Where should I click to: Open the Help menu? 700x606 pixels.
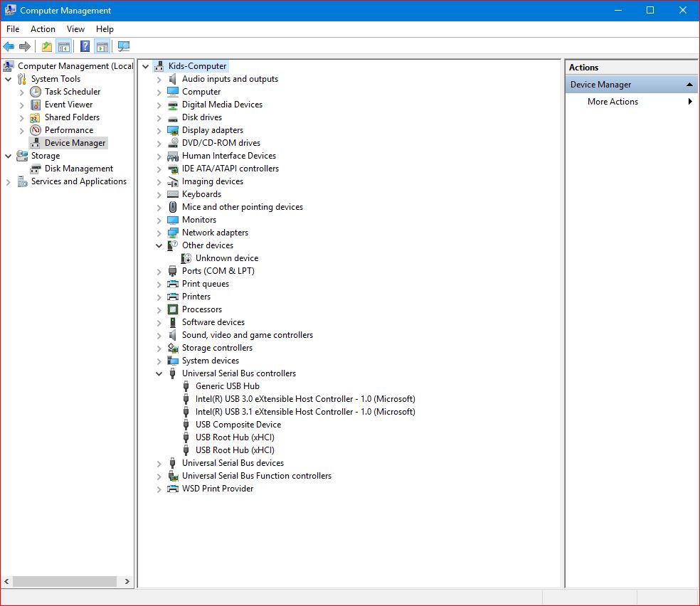point(105,29)
